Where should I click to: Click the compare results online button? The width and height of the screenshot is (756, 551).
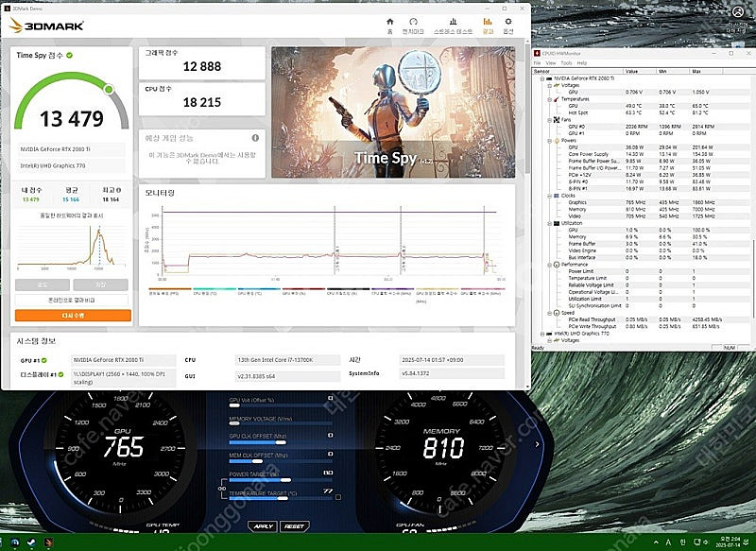pos(72,300)
